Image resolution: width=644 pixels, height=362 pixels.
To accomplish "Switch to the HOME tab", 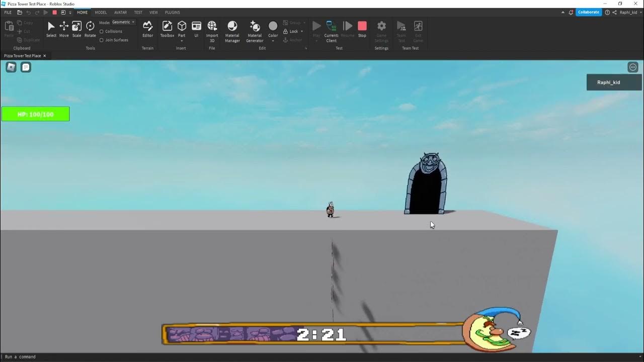I will coord(82,12).
